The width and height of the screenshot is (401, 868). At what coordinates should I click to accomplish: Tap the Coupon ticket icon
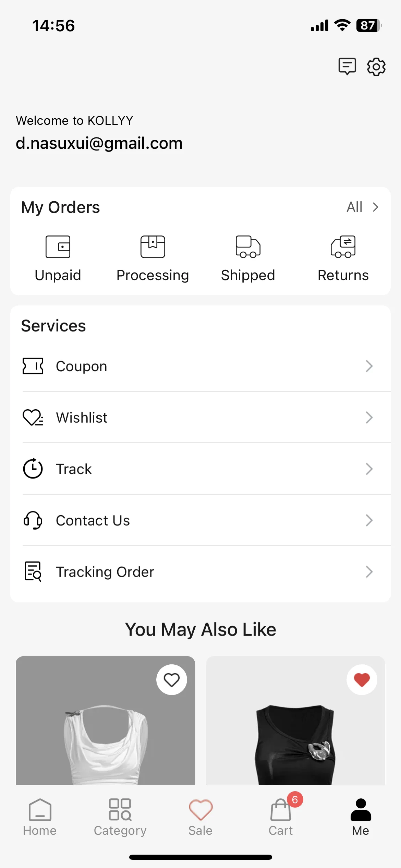33,366
